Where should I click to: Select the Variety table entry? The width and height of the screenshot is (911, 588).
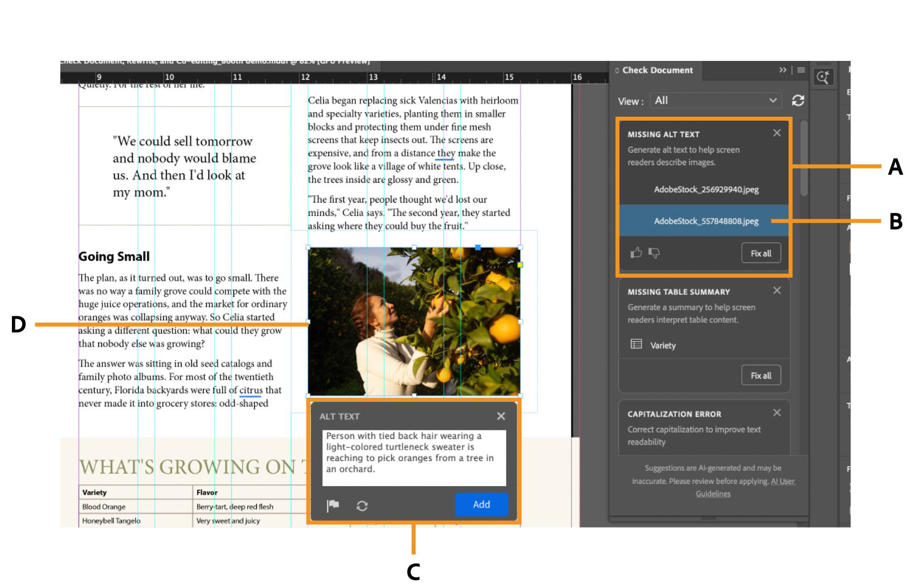[704, 345]
